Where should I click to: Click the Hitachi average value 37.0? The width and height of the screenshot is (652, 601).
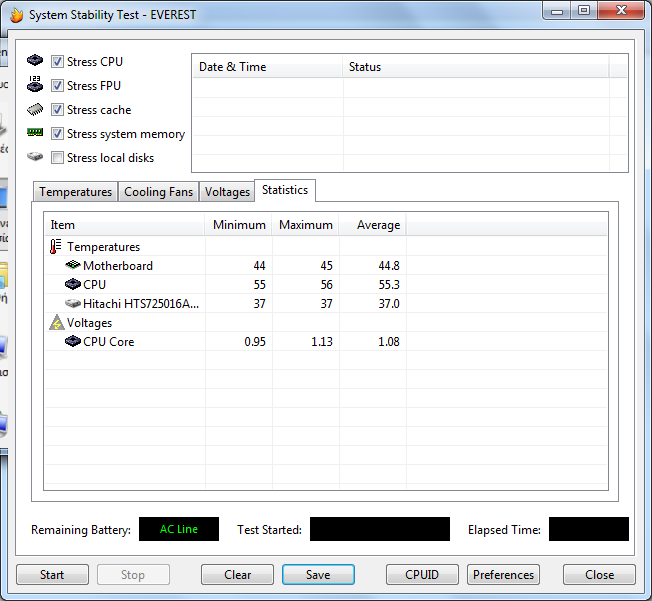tap(389, 304)
